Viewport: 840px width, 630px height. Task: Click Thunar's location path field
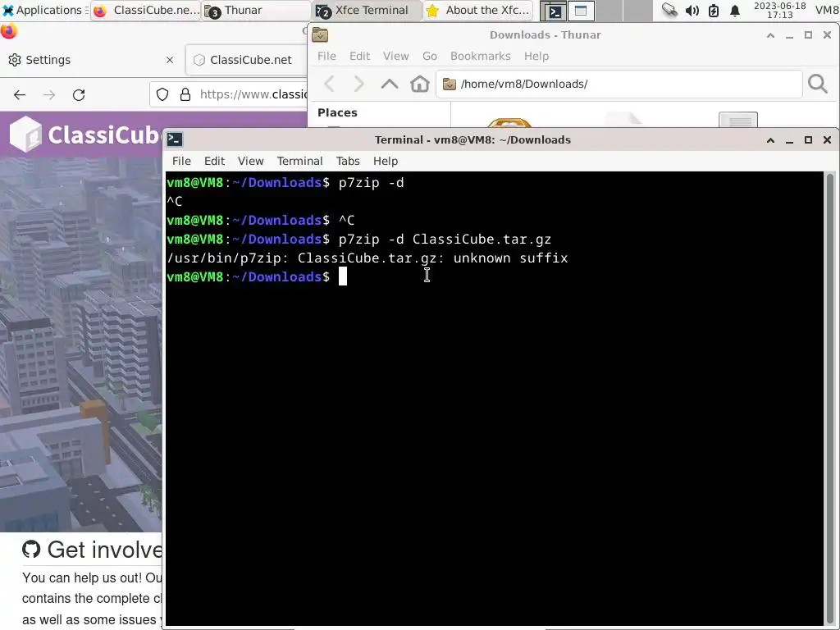(619, 84)
